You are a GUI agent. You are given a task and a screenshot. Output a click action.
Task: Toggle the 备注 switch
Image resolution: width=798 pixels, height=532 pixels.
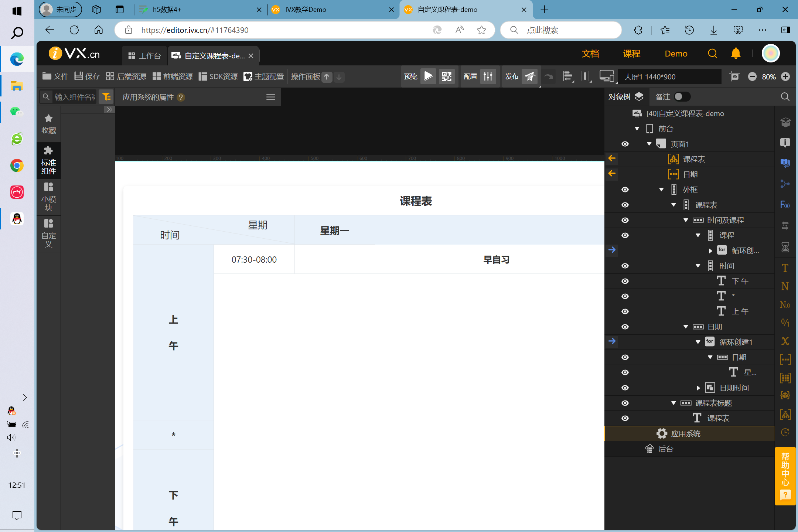pyautogui.click(x=682, y=97)
